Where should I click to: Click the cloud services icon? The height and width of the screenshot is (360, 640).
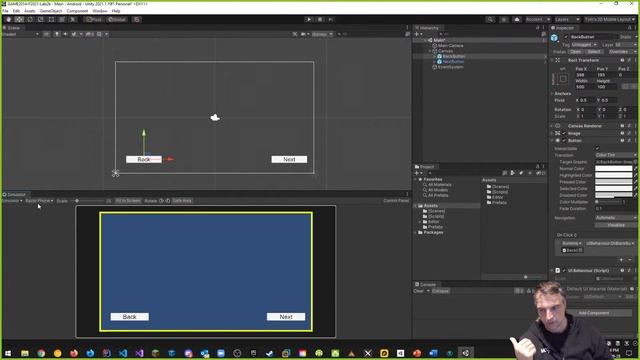[517, 20]
